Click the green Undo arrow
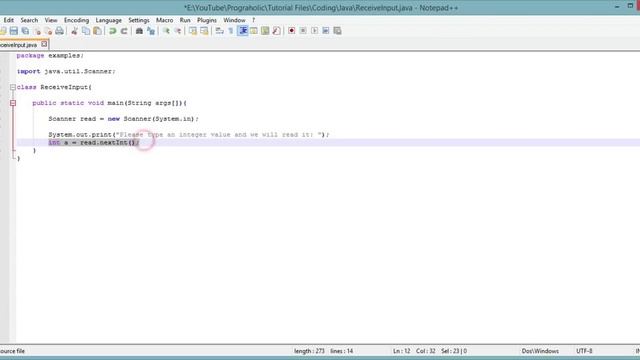The image size is (640, 360). pyautogui.click(x=112, y=31)
